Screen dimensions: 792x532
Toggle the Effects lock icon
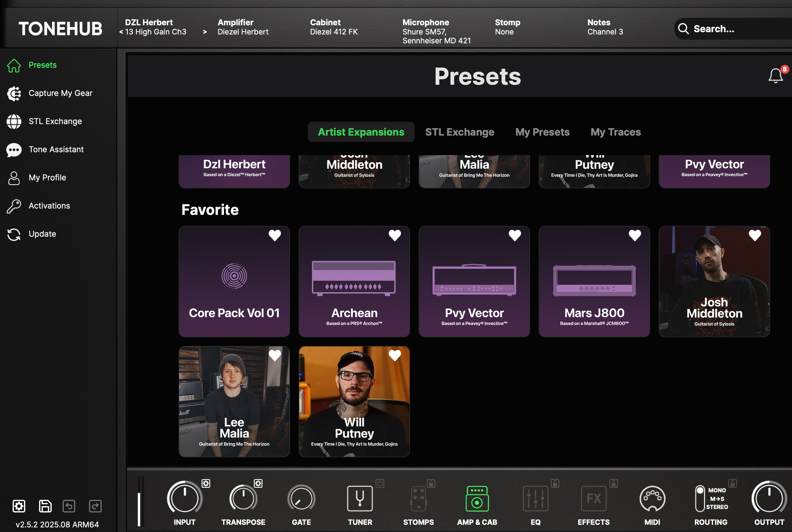613,483
